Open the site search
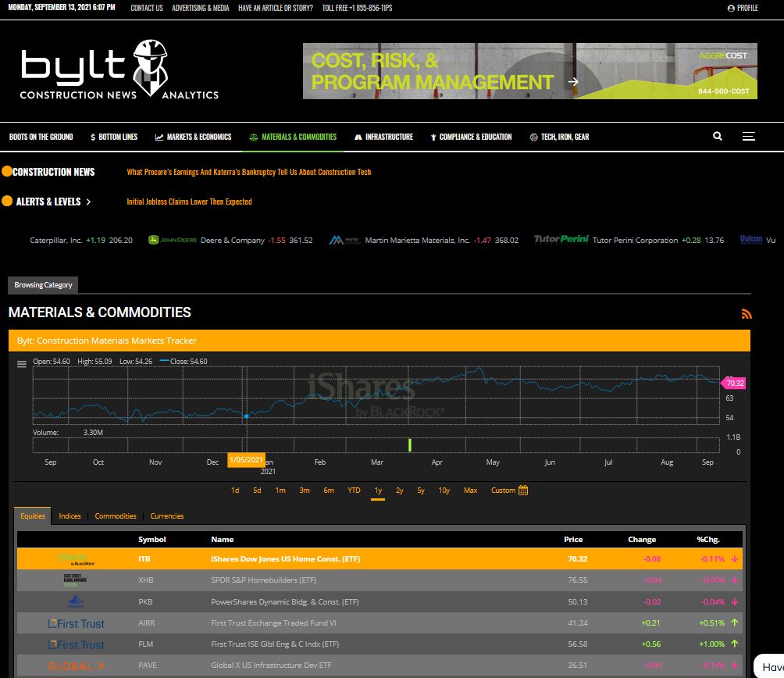 click(x=717, y=136)
